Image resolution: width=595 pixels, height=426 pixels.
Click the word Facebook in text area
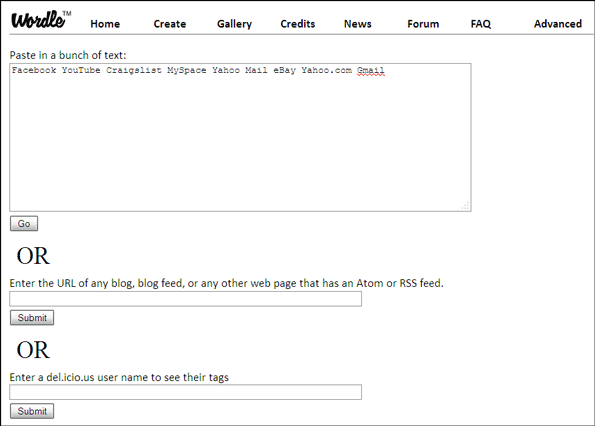34,70
